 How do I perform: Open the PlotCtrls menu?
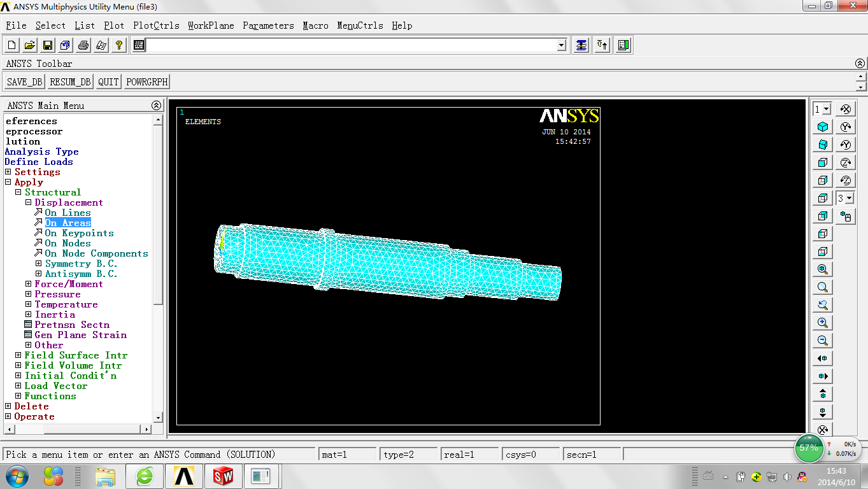(156, 25)
